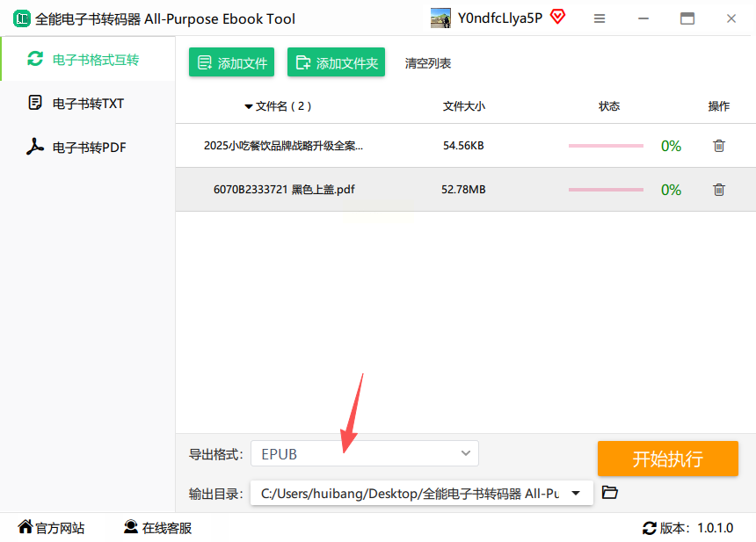
Task: Click the customer service headset icon
Action: click(x=131, y=526)
